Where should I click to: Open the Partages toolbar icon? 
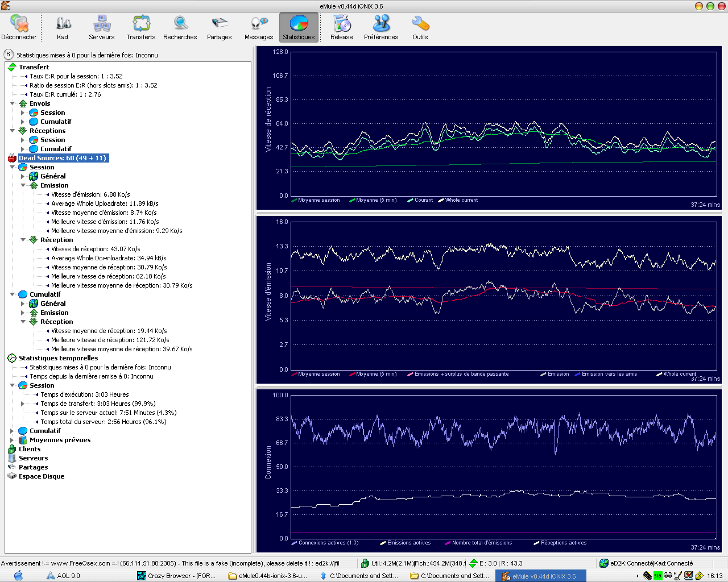click(x=220, y=28)
